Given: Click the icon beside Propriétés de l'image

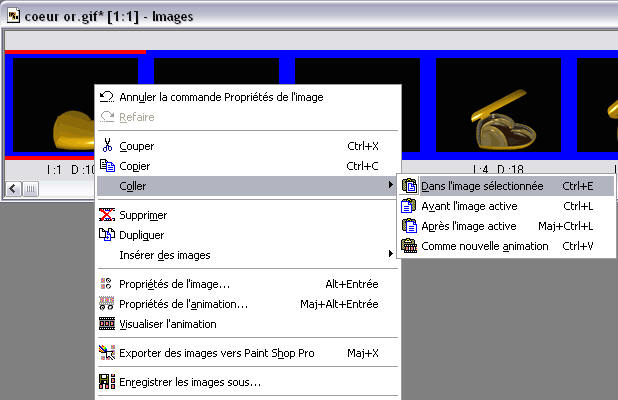Looking at the screenshot, I should [x=106, y=283].
